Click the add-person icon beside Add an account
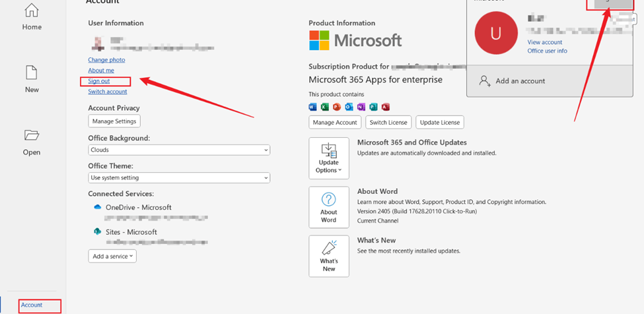644x314 pixels. click(485, 80)
